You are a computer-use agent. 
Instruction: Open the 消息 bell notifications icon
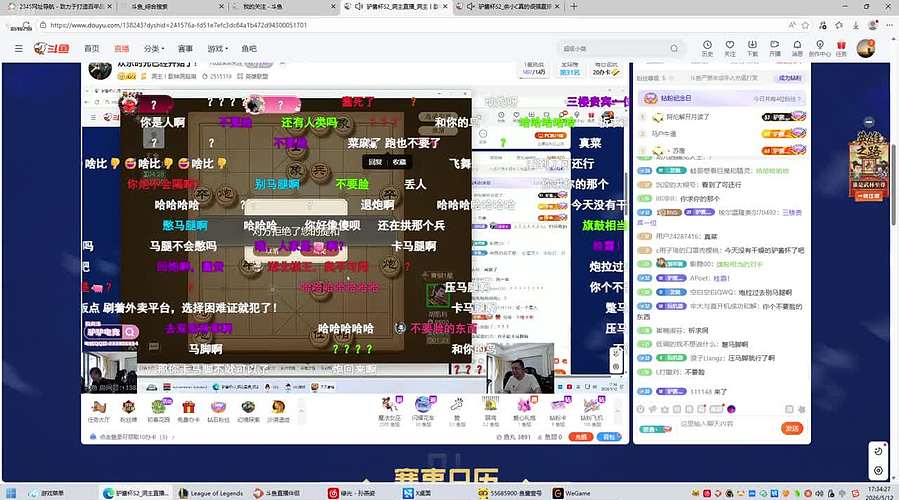797,48
